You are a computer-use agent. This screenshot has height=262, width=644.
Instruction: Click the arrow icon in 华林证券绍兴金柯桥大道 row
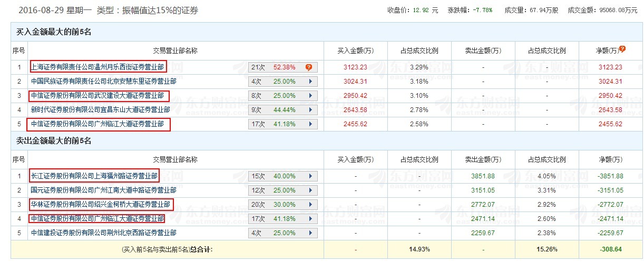(x=310, y=205)
